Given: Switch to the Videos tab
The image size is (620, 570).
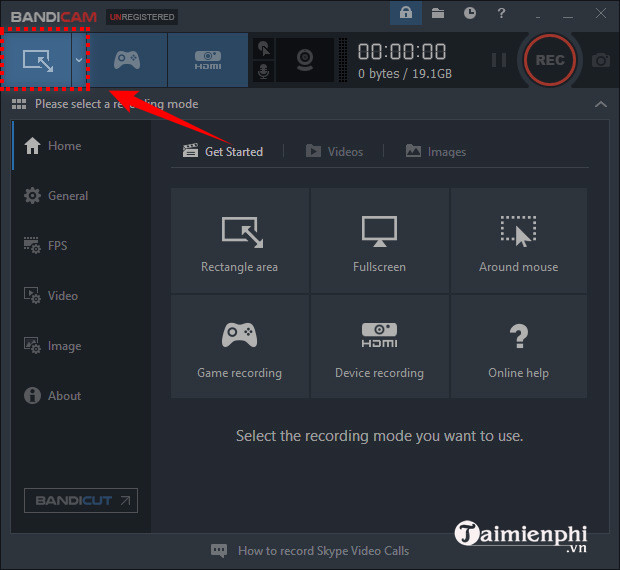Looking at the screenshot, I should (334, 152).
